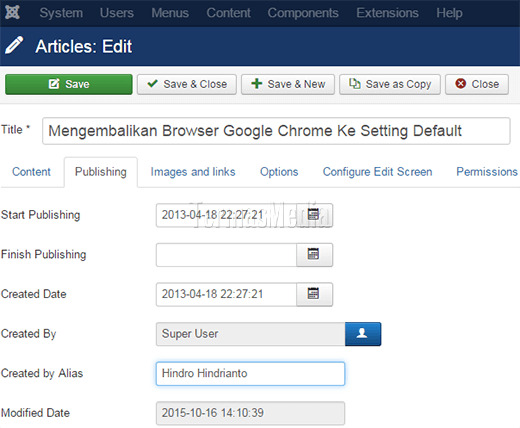Click the Created by Alias label
520x428 pixels.
(42, 374)
